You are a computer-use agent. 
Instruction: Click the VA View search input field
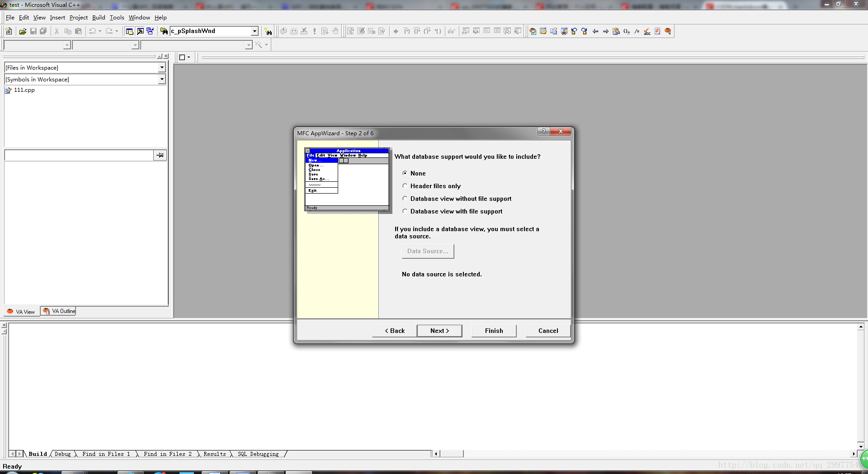79,155
